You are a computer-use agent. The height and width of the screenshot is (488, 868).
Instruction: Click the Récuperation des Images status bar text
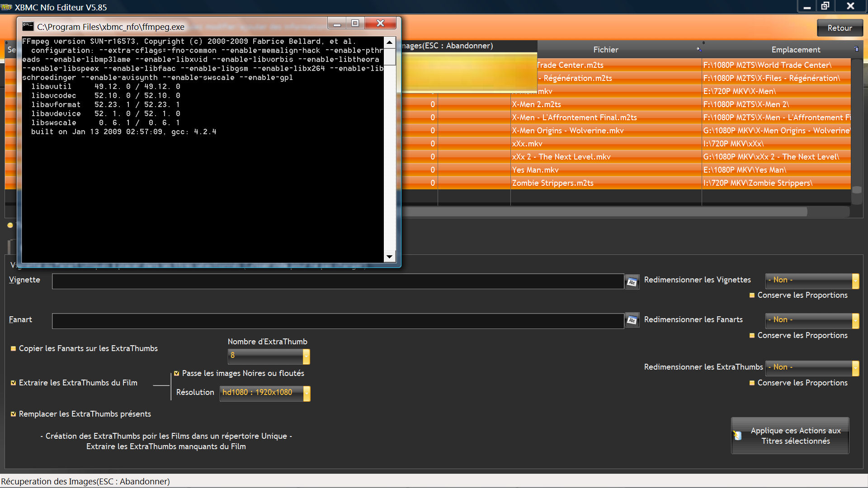[85, 482]
